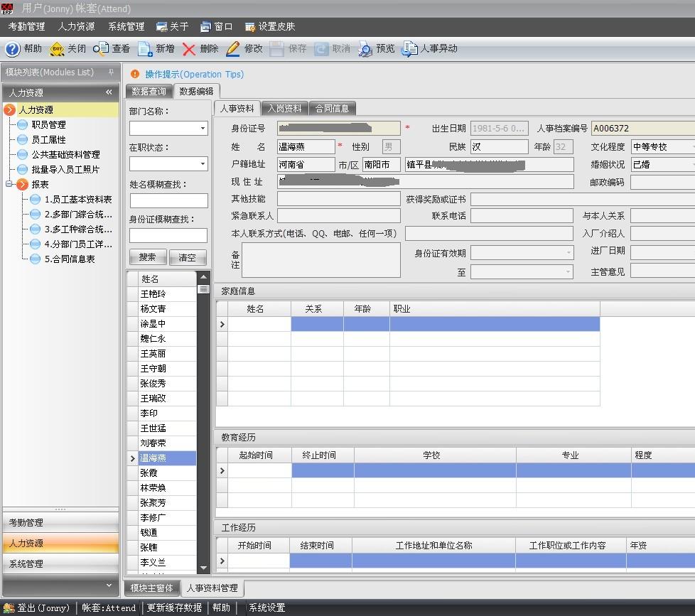Switch to the 合同信息 tab

tap(332, 109)
